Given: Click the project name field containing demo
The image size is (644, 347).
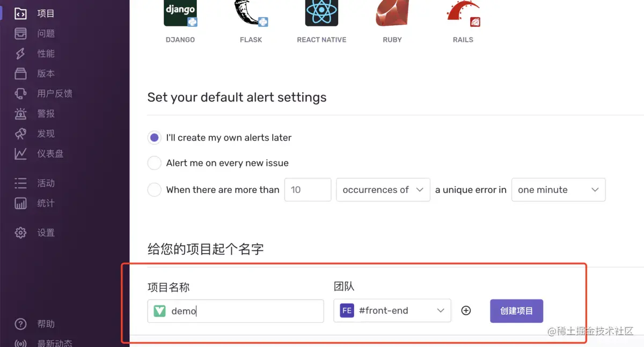Looking at the screenshot, I should coord(236,311).
